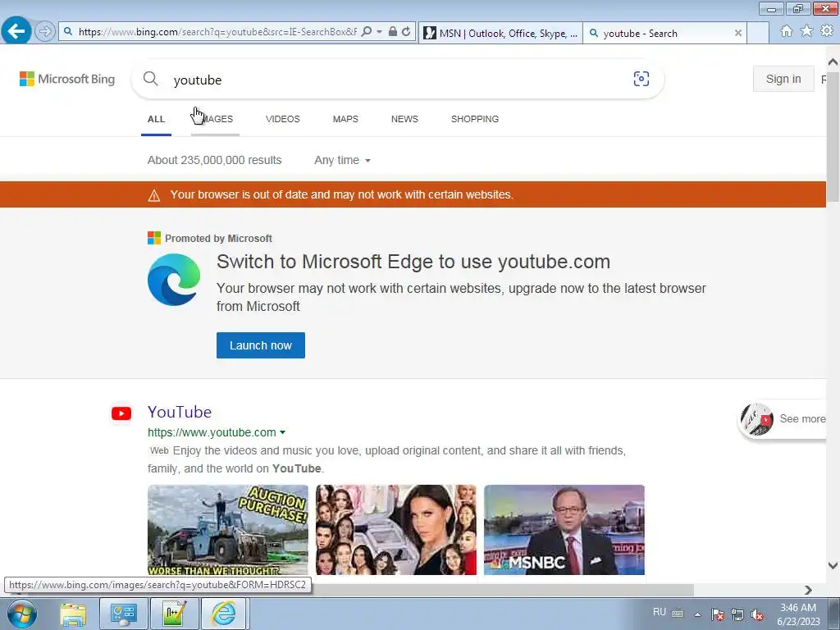Open the address bar autocomplete dropdown arrow
Viewport: 840px width, 630px height.
tap(379, 32)
